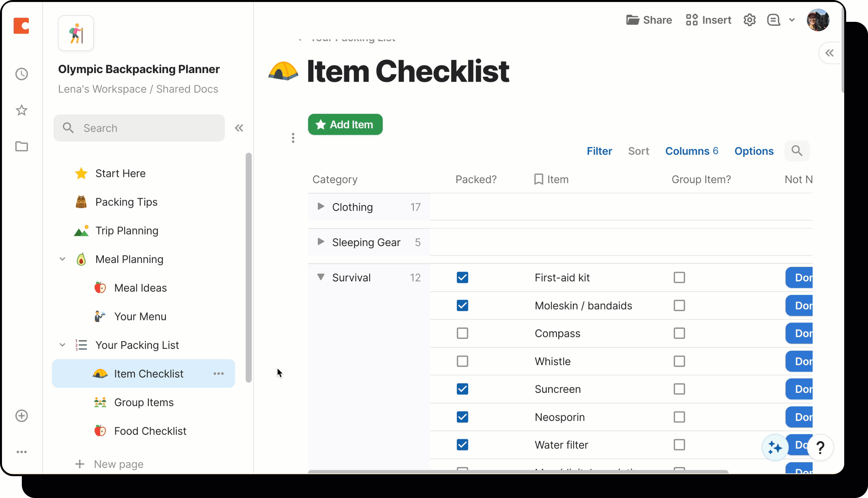Open the folder icon in left rail
868x498 pixels.
tap(21, 146)
